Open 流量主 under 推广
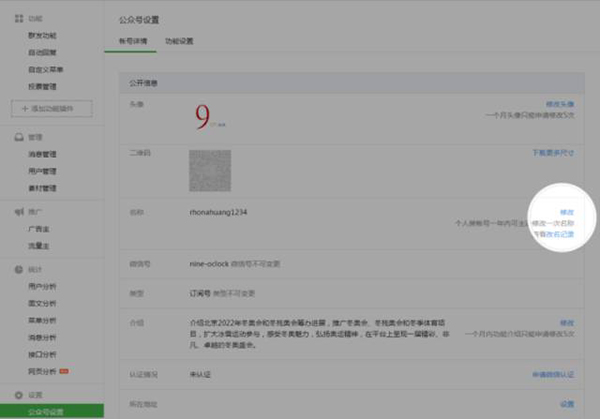Screen dimensions: 600x419 coord(39,243)
